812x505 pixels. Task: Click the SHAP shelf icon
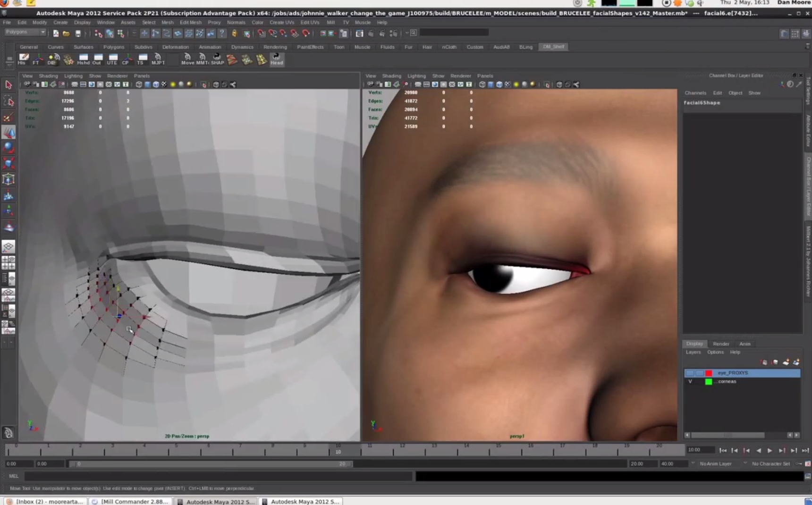pos(217,59)
